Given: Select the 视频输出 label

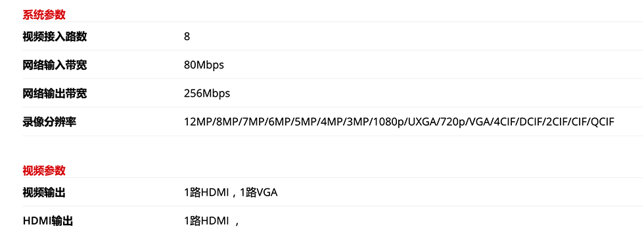Looking at the screenshot, I should 44,192.
